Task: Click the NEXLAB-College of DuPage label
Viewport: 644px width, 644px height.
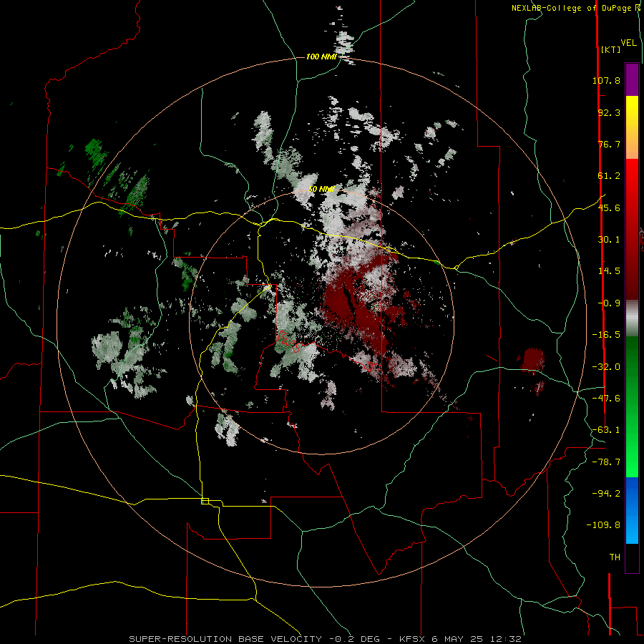Action: [x=571, y=8]
